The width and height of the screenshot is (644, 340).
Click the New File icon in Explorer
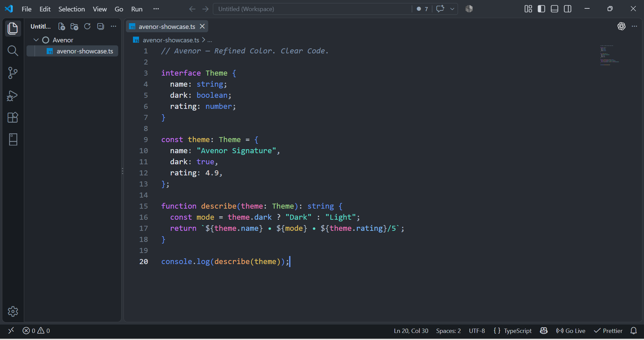coord(62,27)
